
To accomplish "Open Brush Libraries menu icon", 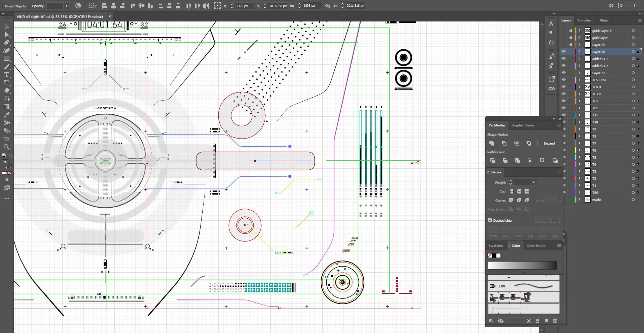I will click(x=491, y=321).
